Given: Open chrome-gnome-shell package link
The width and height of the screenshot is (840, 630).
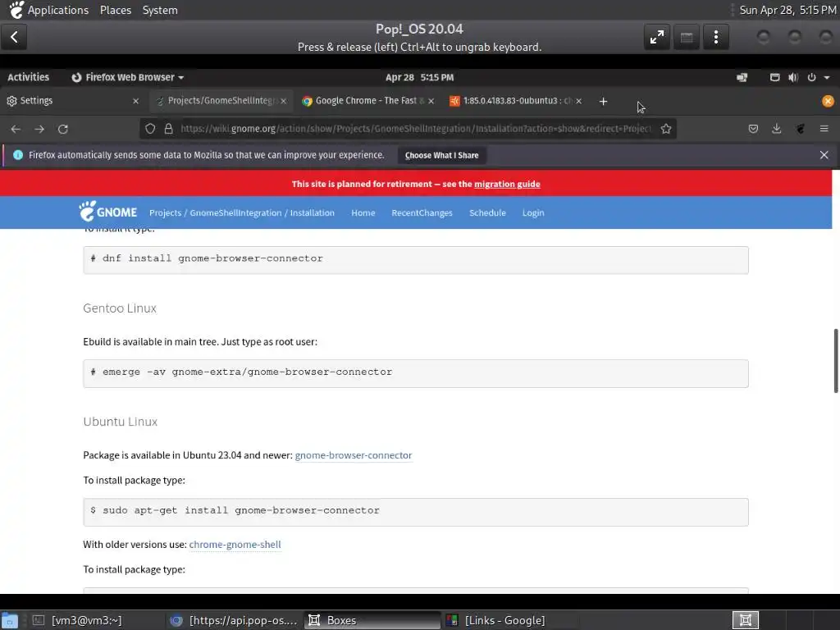Looking at the screenshot, I should [x=235, y=545].
